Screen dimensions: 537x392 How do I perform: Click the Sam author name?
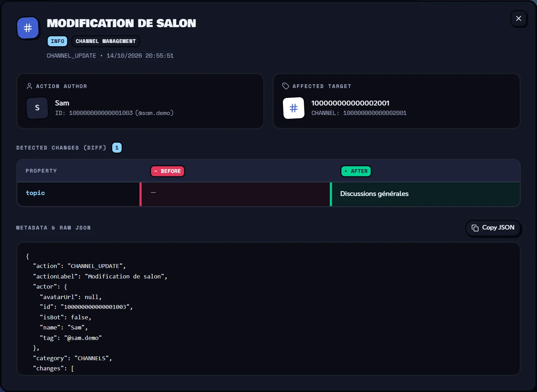coord(62,103)
